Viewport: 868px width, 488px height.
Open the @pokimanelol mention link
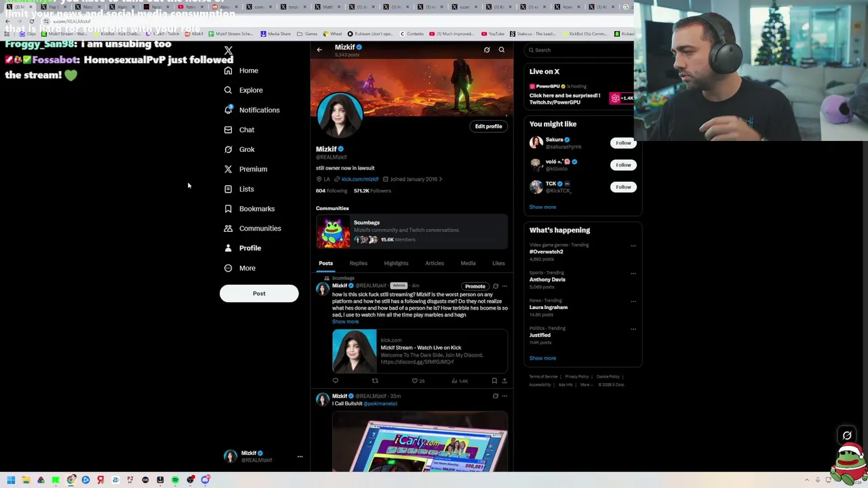click(x=380, y=403)
